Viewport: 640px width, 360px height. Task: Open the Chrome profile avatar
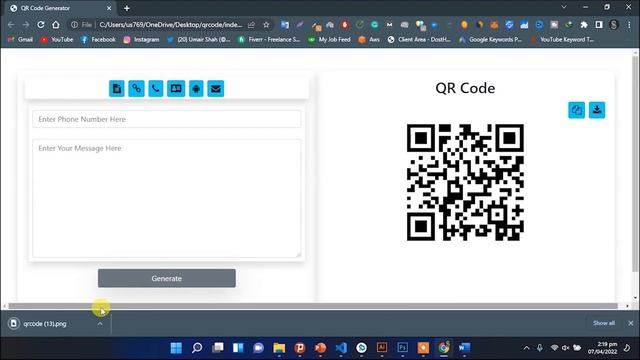pyautogui.click(x=613, y=25)
